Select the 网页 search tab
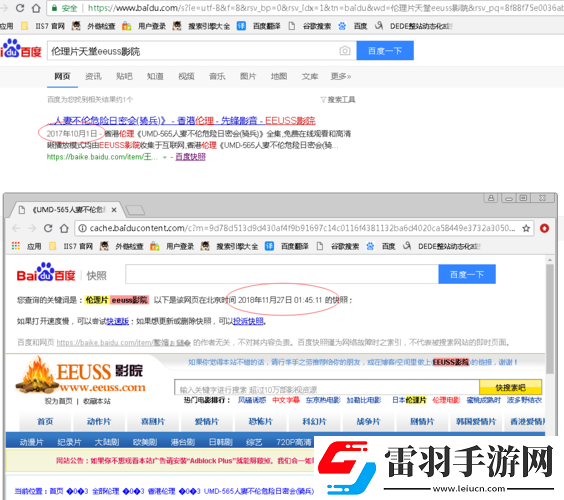Image resolution: width=564 pixels, height=500 pixels. pyautogui.click(x=62, y=76)
